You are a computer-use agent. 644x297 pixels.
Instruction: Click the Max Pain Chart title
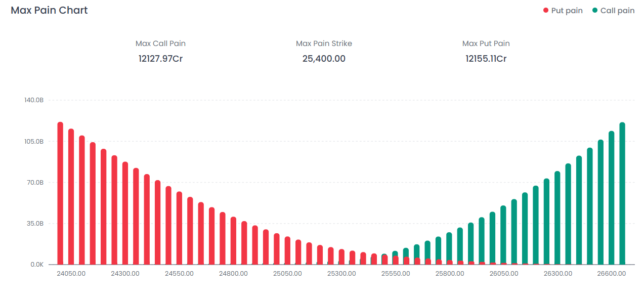point(49,10)
